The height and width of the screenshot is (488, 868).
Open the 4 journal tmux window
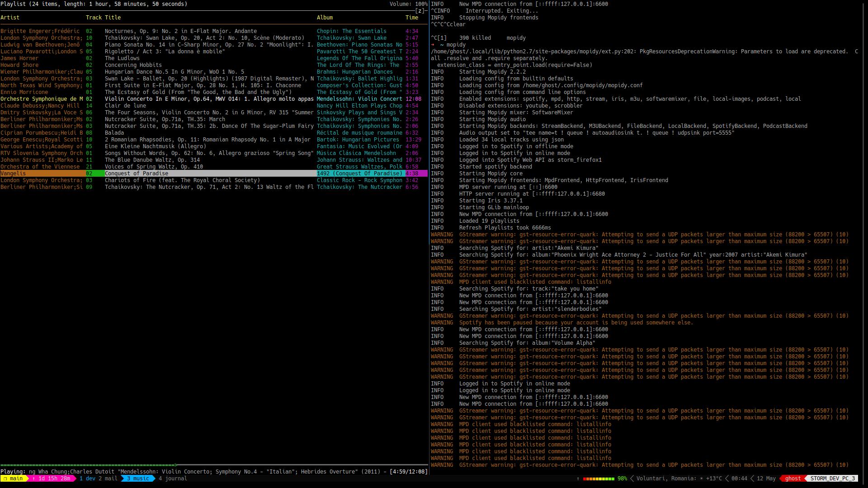click(173, 478)
